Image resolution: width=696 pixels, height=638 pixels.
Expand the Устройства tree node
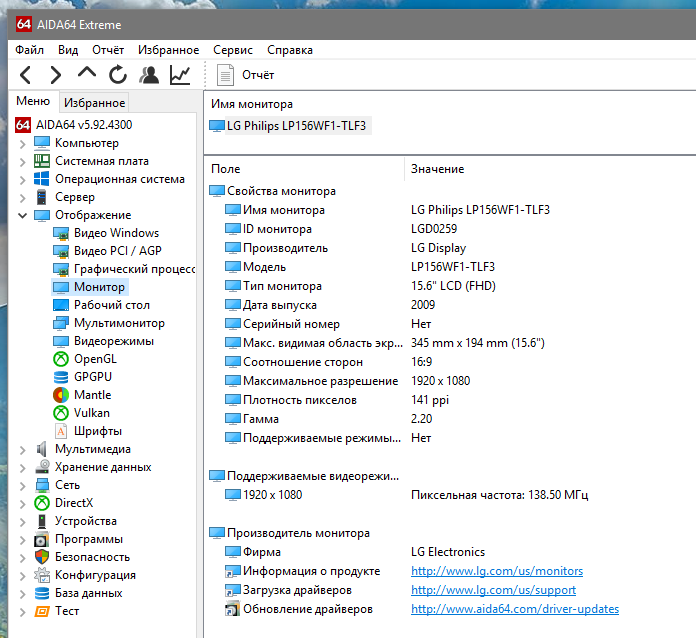pos(23,522)
